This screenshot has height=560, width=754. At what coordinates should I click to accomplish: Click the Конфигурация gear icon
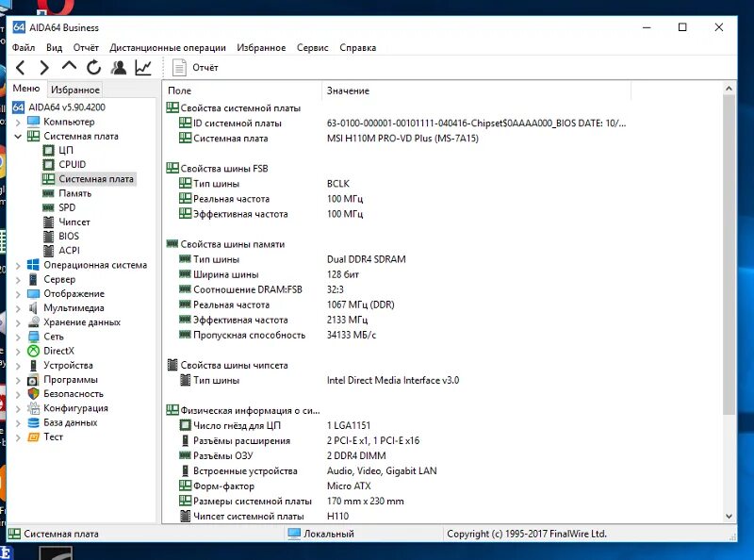click(x=33, y=408)
